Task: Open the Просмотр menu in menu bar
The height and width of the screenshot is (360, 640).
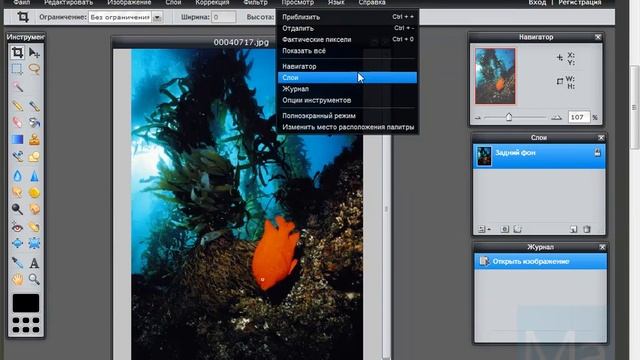Action: tap(298, 3)
